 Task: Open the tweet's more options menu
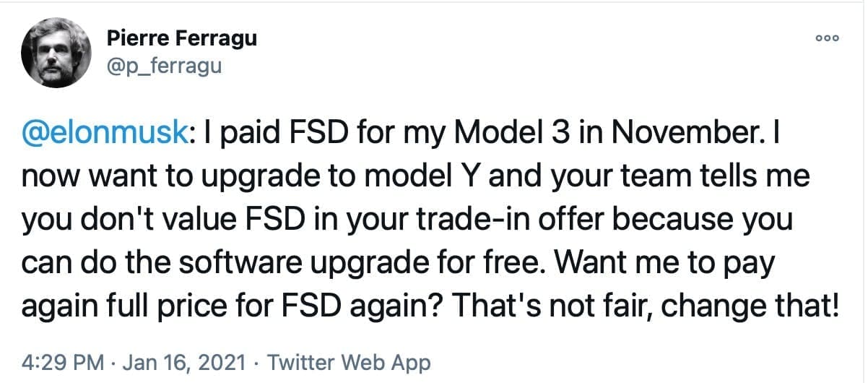coord(826,40)
